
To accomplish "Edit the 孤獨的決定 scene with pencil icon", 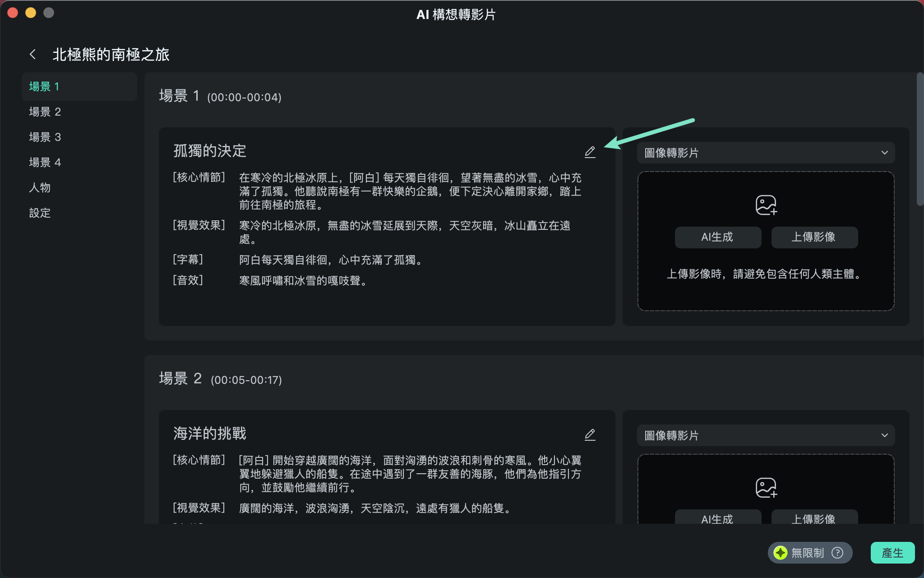I will coord(590,152).
